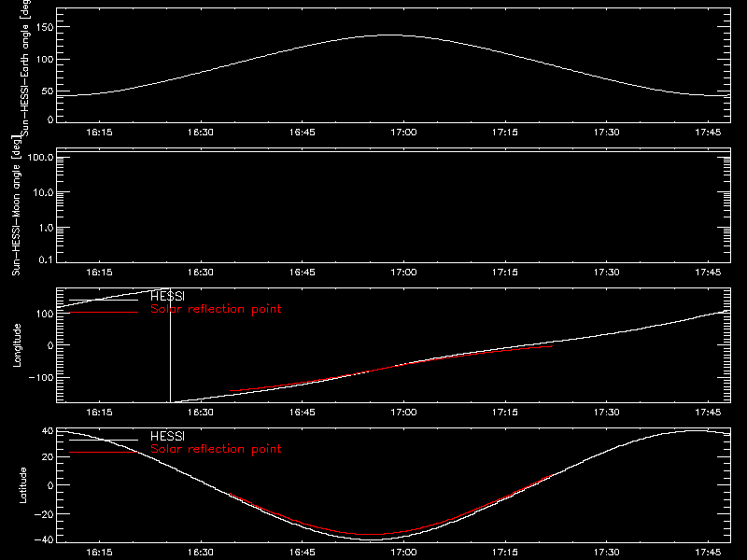The width and height of the screenshot is (747, 560).
Task: Click the Sun-HESSI-Earth angle axis label
Action: (x=25, y=67)
